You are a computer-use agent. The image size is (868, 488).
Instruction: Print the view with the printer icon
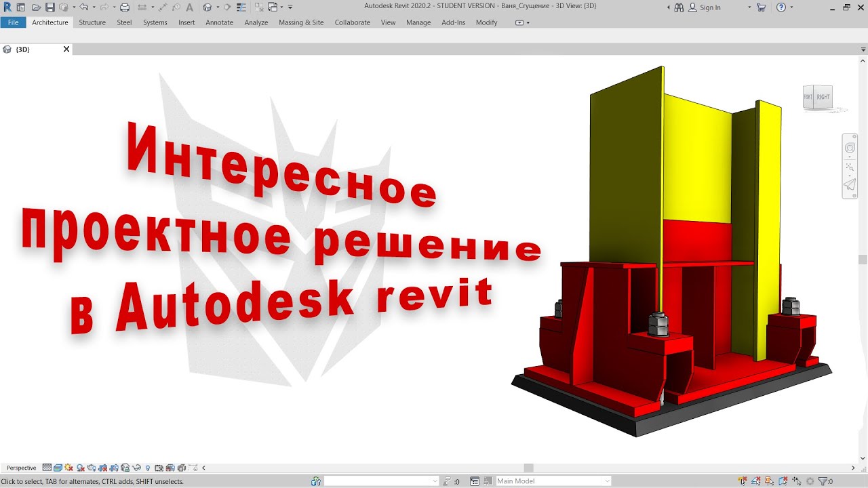coord(125,7)
